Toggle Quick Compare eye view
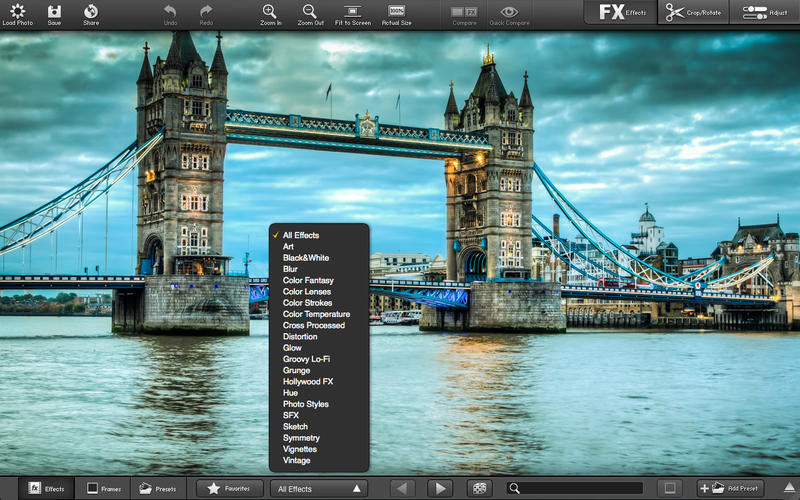The height and width of the screenshot is (500, 800). coord(509,13)
